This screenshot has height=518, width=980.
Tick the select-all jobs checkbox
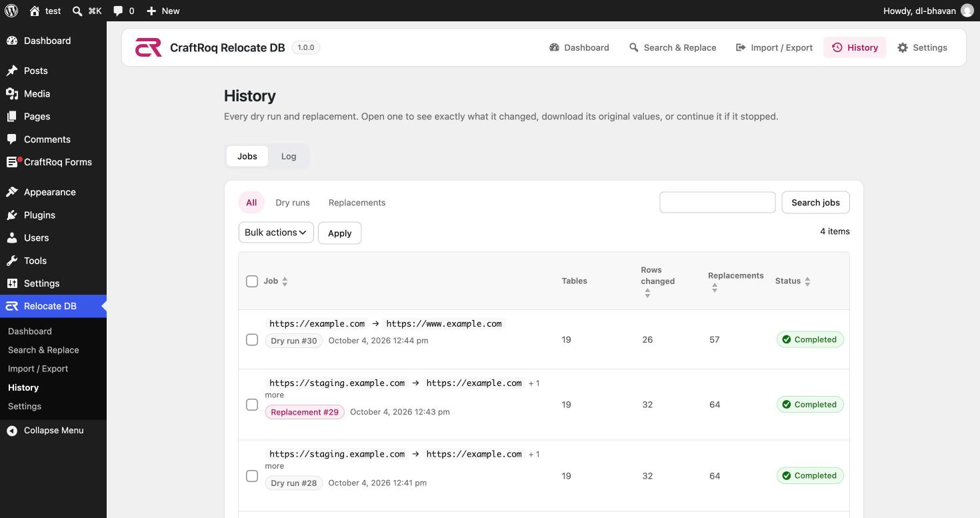[252, 281]
